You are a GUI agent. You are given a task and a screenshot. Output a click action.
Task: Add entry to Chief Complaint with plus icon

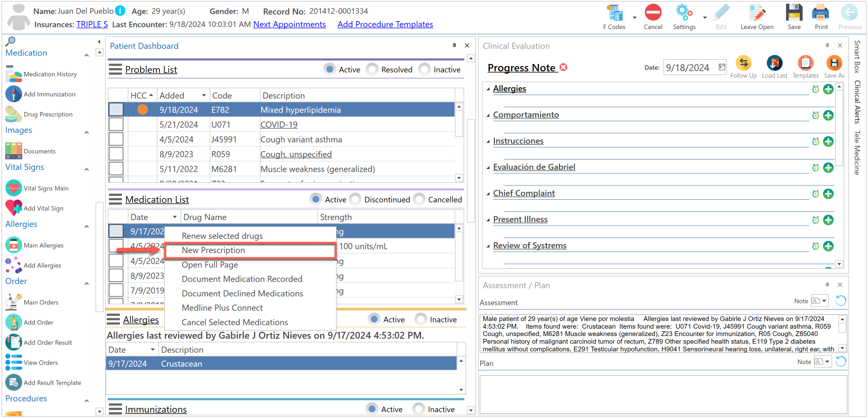[828, 194]
